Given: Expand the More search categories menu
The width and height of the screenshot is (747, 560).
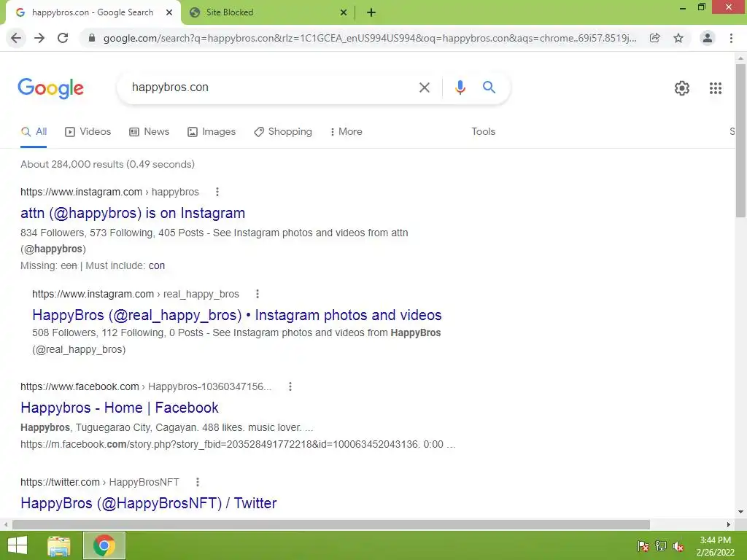Looking at the screenshot, I should [x=346, y=132].
